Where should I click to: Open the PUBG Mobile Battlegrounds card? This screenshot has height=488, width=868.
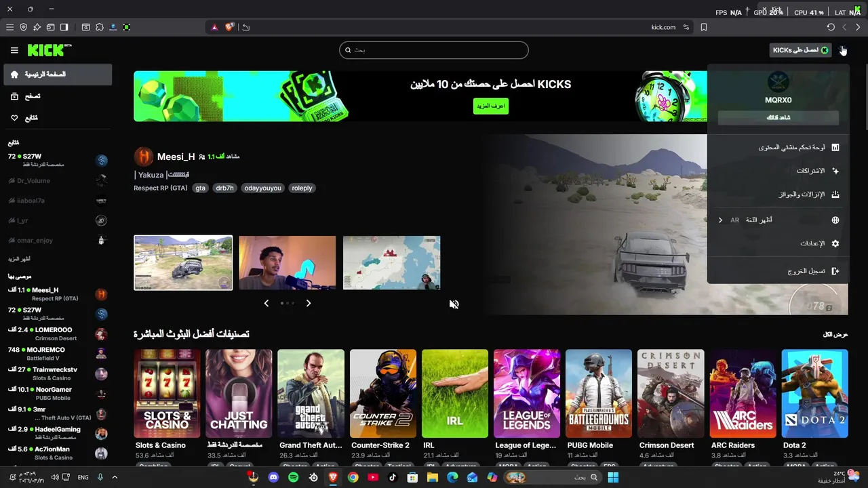point(599,394)
